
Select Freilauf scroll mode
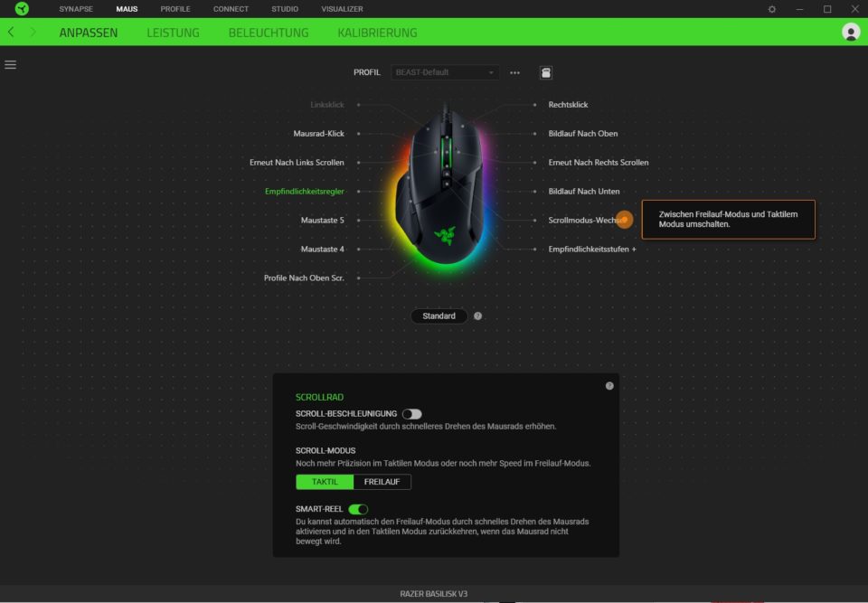coord(382,482)
